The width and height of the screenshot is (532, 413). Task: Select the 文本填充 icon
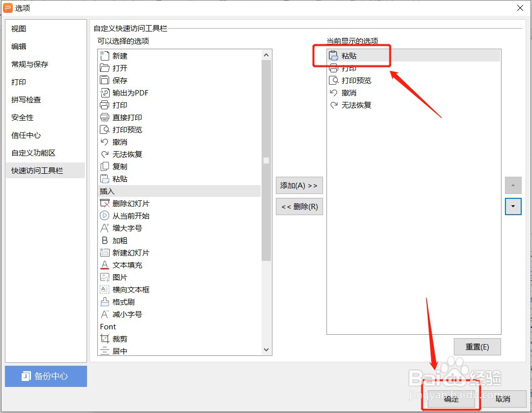pos(105,265)
